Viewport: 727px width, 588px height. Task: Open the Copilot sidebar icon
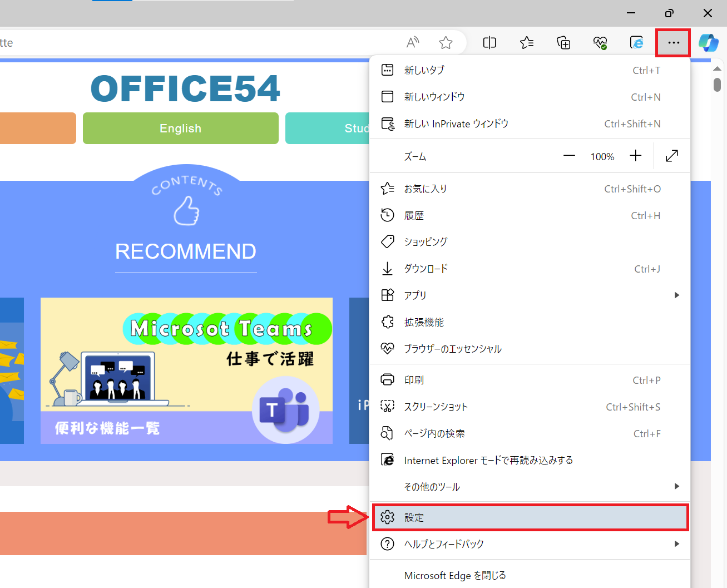[x=708, y=43]
